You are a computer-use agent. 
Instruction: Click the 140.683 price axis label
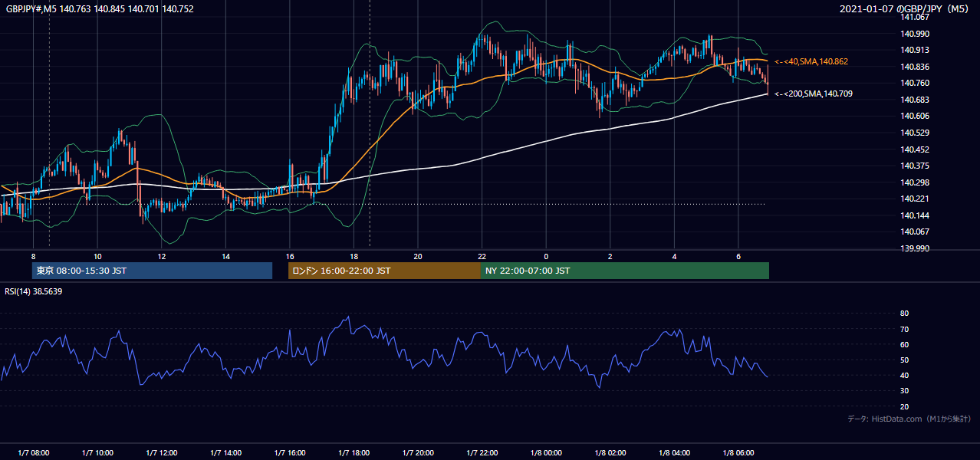coord(915,100)
